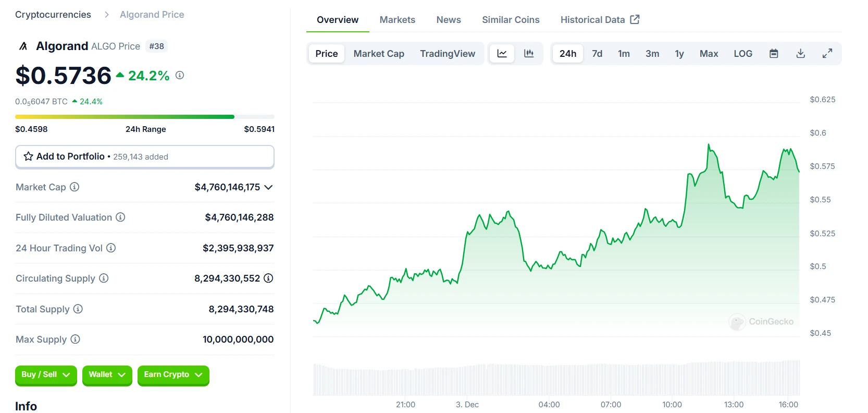
Task: Open News tab
Action: pyautogui.click(x=449, y=20)
